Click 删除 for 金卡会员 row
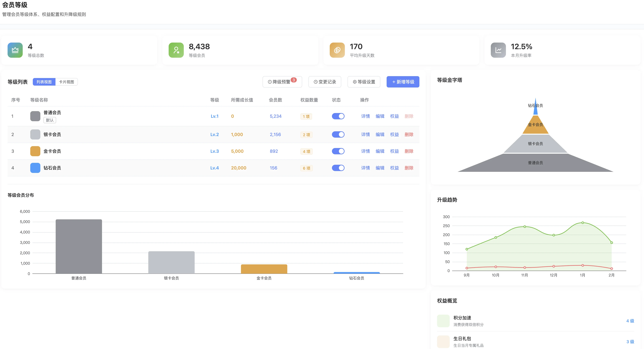644x349 pixels. (x=409, y=151)
